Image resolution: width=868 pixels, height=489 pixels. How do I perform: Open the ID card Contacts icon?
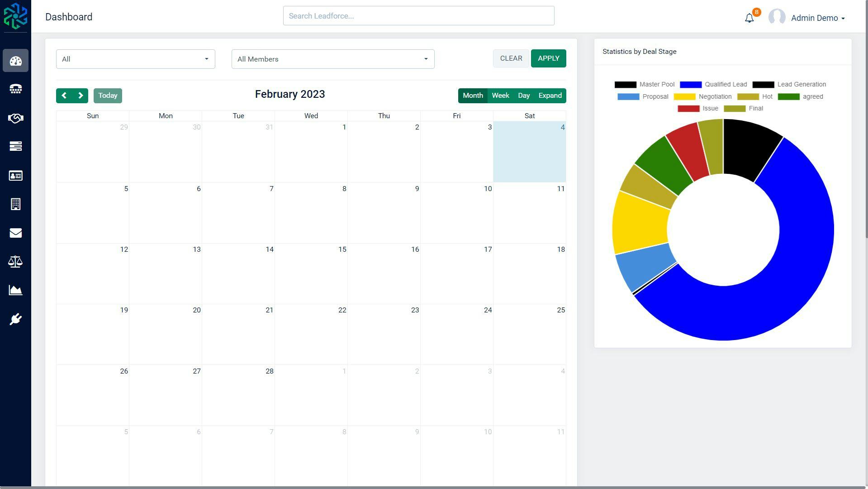[15, 176]
